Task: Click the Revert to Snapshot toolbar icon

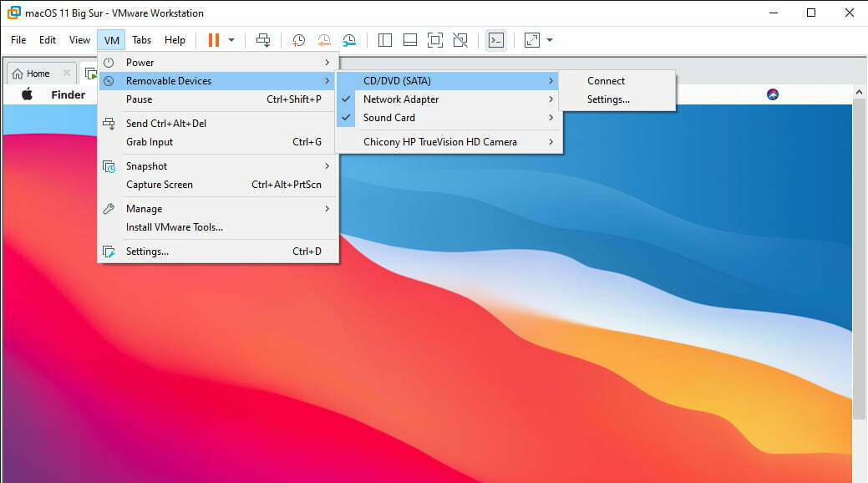Action: click(x=324, y=40)
